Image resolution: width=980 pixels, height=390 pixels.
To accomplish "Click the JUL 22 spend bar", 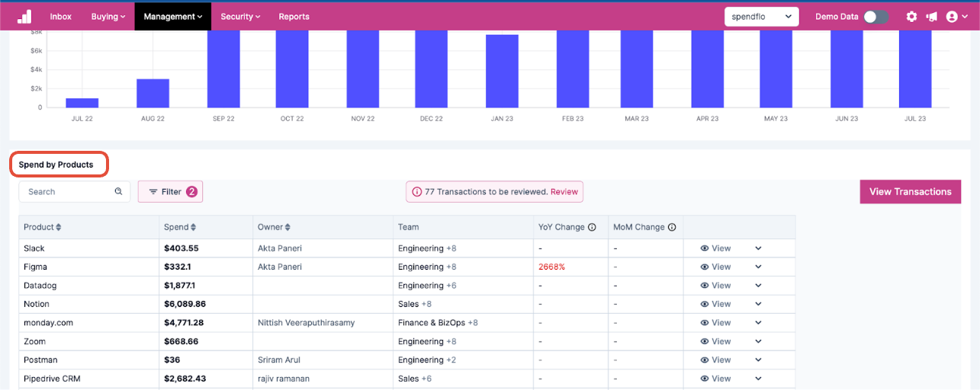I will [x=82, y=103].
